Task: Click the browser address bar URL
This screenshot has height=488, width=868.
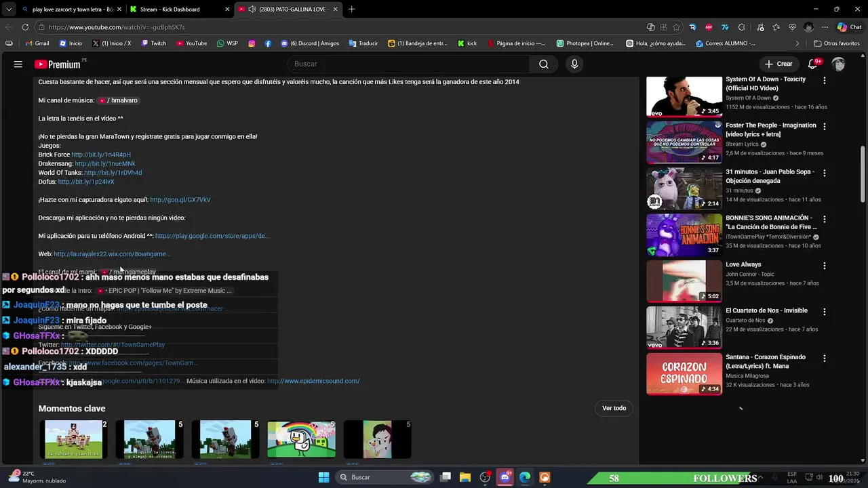Action: click(117, 27)
